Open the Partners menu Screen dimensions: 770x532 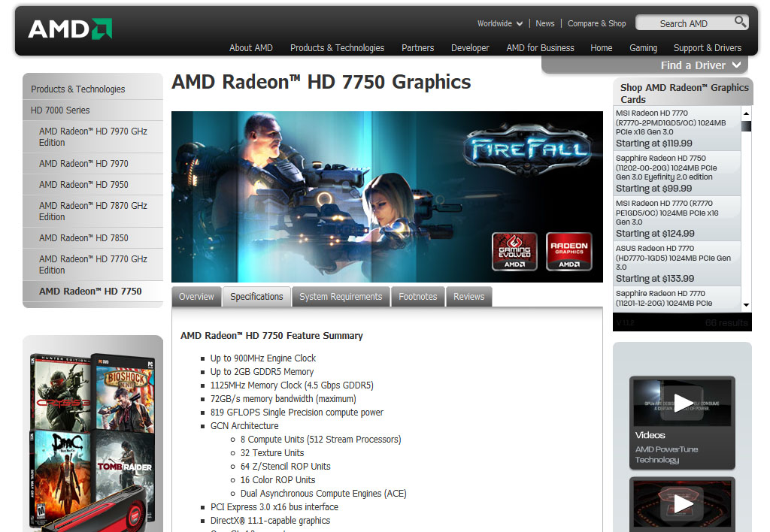(417, 47)
